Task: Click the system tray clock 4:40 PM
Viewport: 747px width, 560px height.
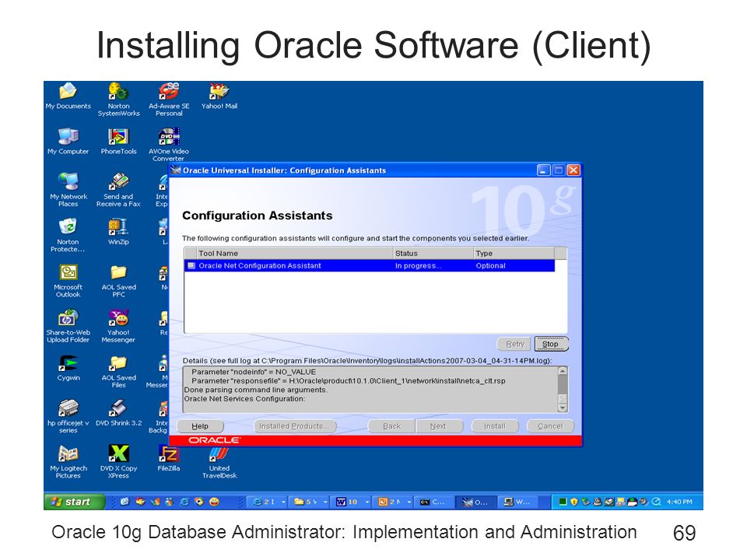Action: pyautogui.click(x=679, y=502)
